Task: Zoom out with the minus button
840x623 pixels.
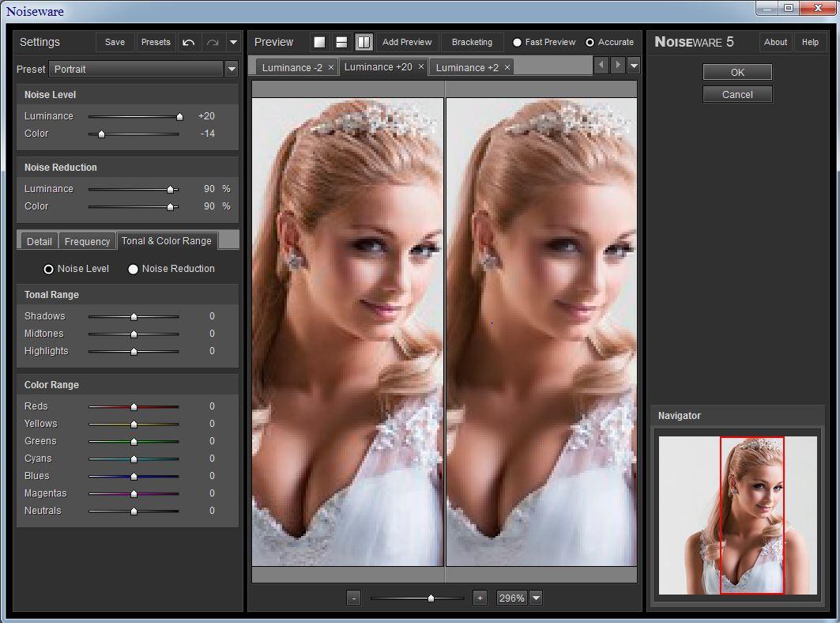Action: click(353, 597)
